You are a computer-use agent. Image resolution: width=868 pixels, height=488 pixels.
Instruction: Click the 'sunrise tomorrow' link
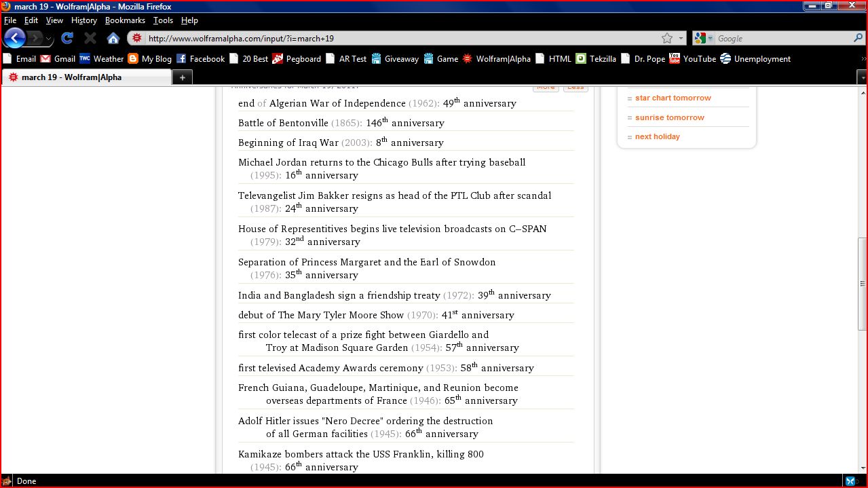pyautogui.click(x=669, y=117)
